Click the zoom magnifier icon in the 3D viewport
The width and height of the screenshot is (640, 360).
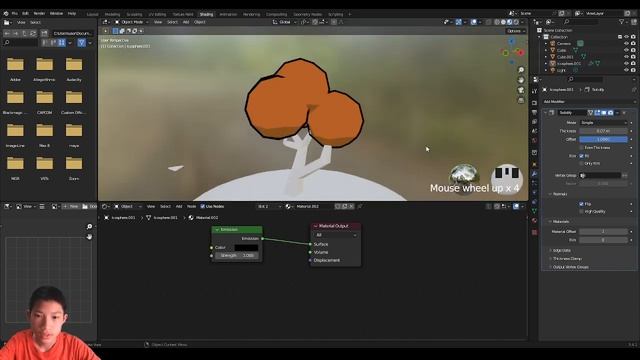[521, 70]
